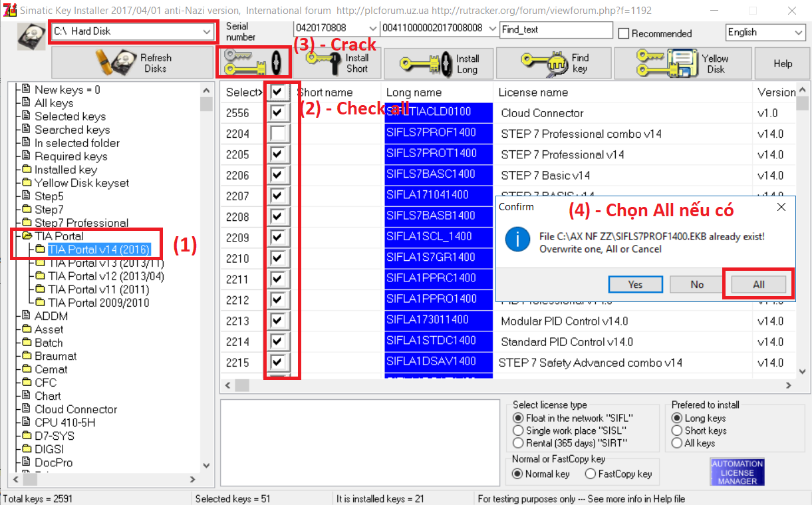Close the Confirm dialog
The width and height of the screenshot is (812, 505).
pos(781,207)
